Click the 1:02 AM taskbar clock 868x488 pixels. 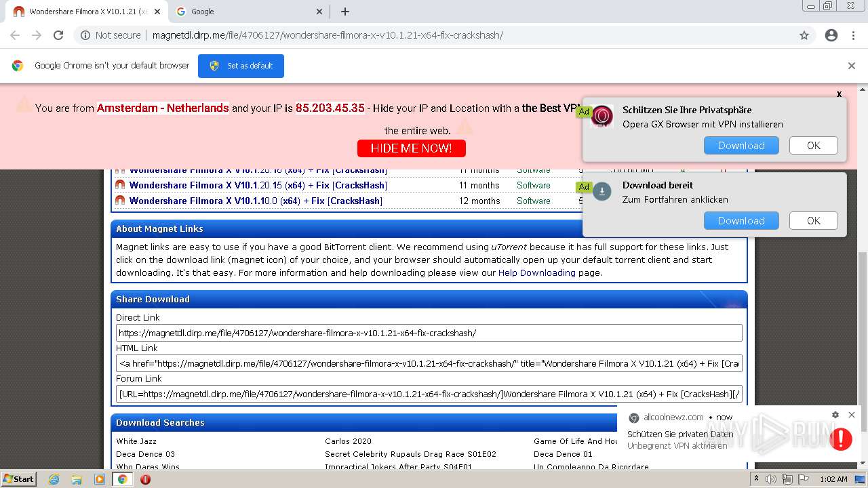833,479
